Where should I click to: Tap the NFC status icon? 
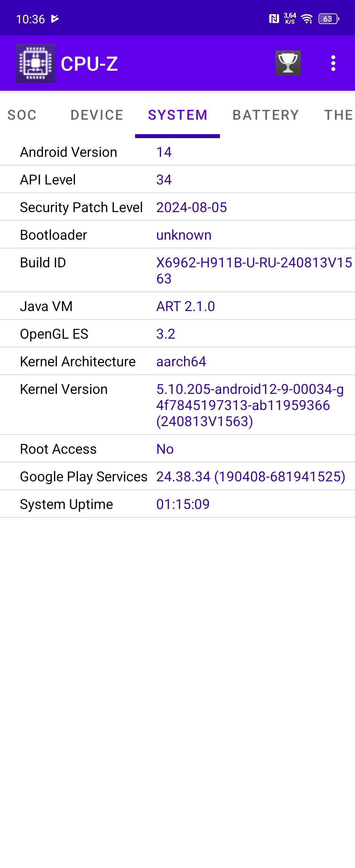pyautogui.click(x=274, y=18)
